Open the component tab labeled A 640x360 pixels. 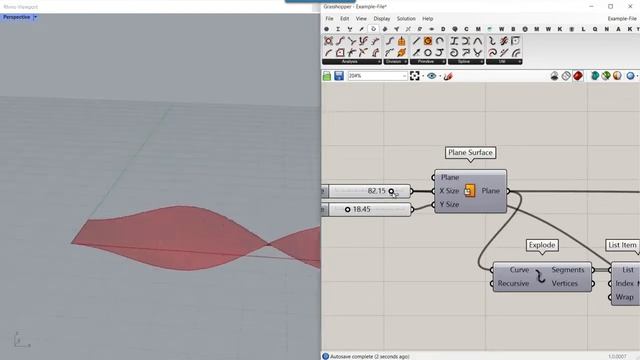pyautogui.click(x=618, y=29)
